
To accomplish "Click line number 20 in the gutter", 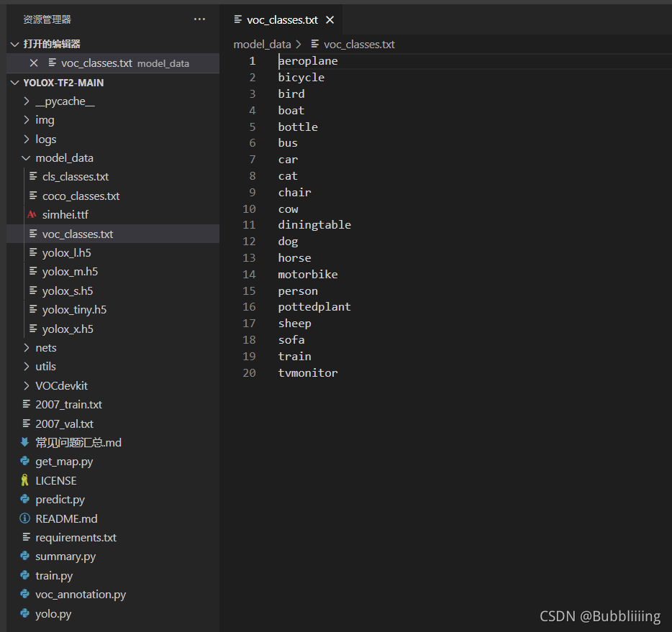I will (249, 373).
